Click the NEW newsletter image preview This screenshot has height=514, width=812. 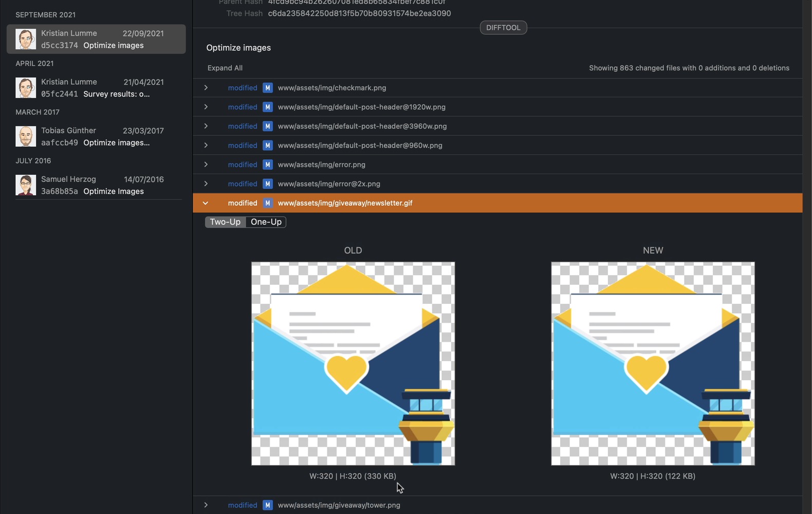(653, 363)
